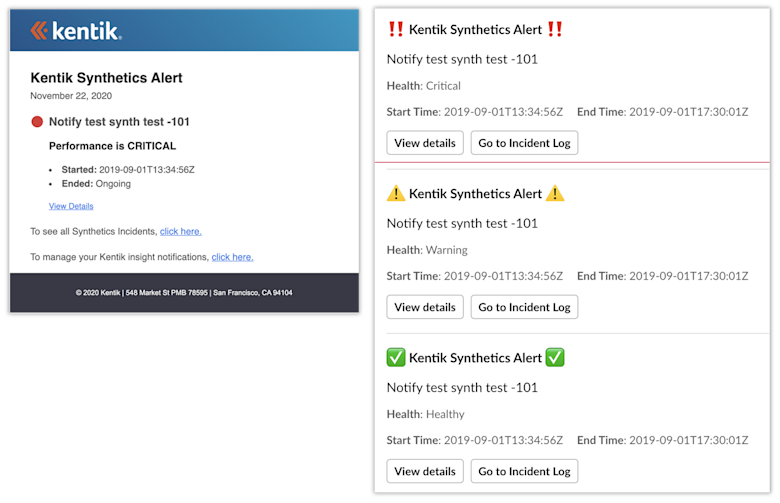Click the Critical alert's 'Kentik Synthetics Alert' heading
The image size is (780, 503).
(475, 29)
